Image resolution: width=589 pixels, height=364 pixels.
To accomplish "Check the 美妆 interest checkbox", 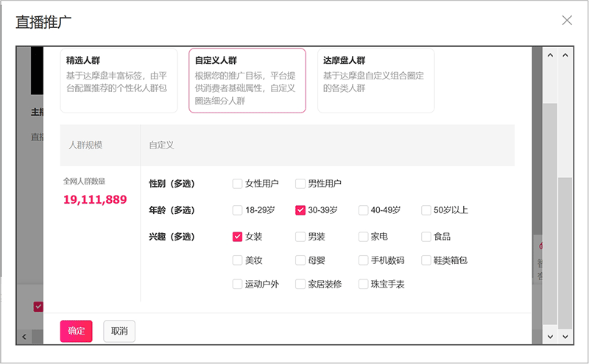I will [237, 260].
